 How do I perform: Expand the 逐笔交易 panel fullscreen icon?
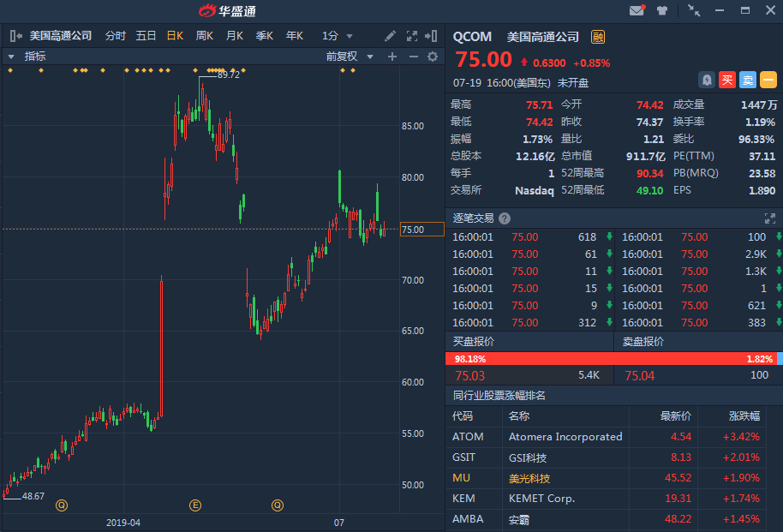[x=769, y=218]
